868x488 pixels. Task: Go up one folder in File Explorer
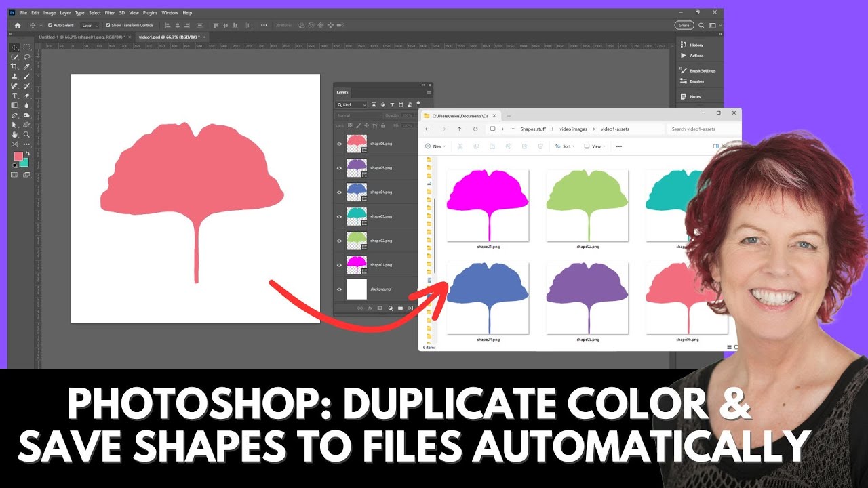tap(459, 129)
